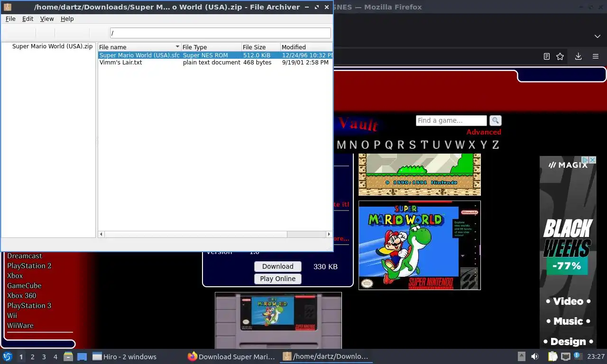Select the Super Mario World (USA).sfc file

(139, 55)
